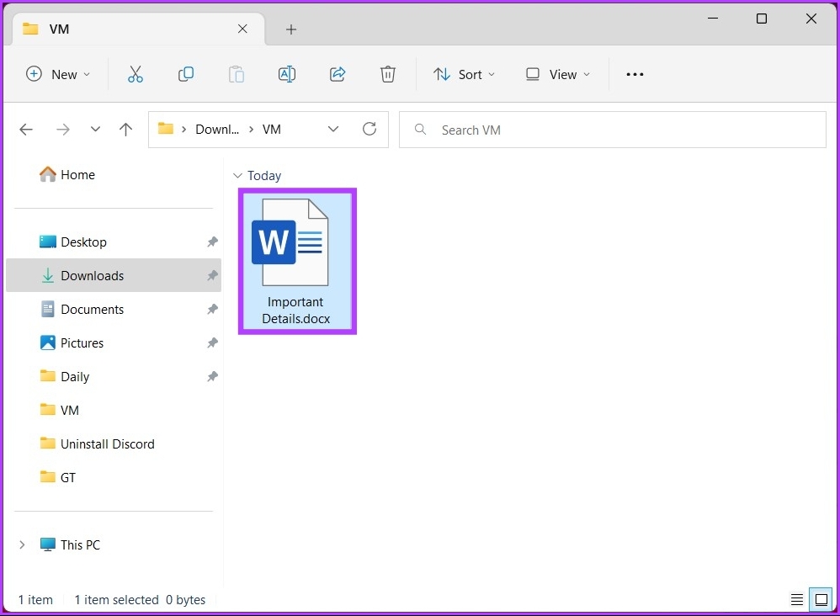Switch to details list view layout
Image resolution: width=840 pixels, height=616 pixels.
tap(797, 600)
